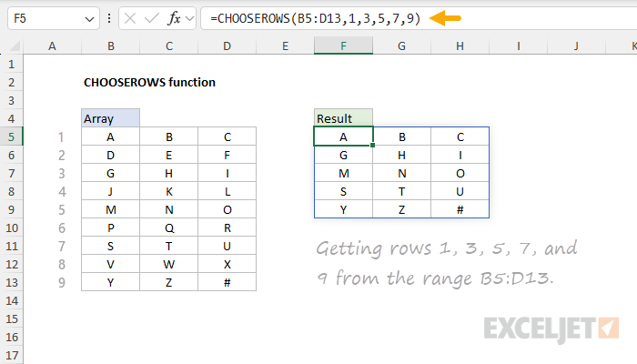Image resolution: width=637 pixels, height=364 pixels.
Task: Select Array cell containing J
Action: [x=110, y=191]
